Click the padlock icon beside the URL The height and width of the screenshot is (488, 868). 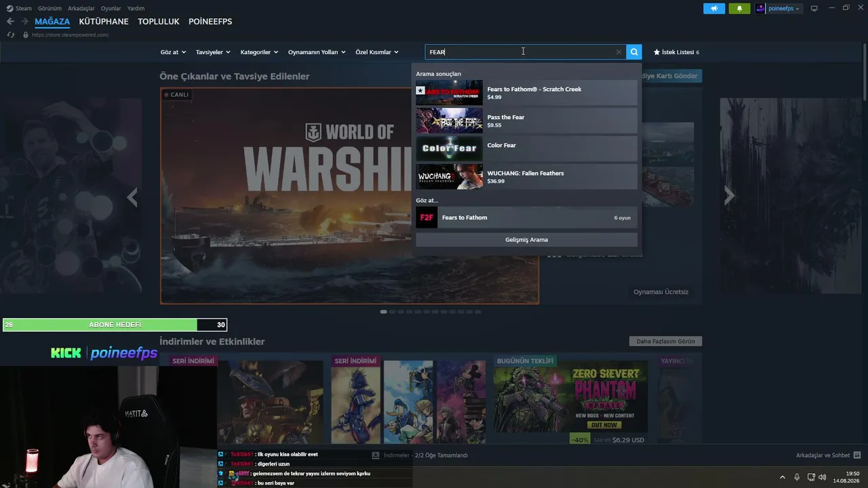pos(26,35)
